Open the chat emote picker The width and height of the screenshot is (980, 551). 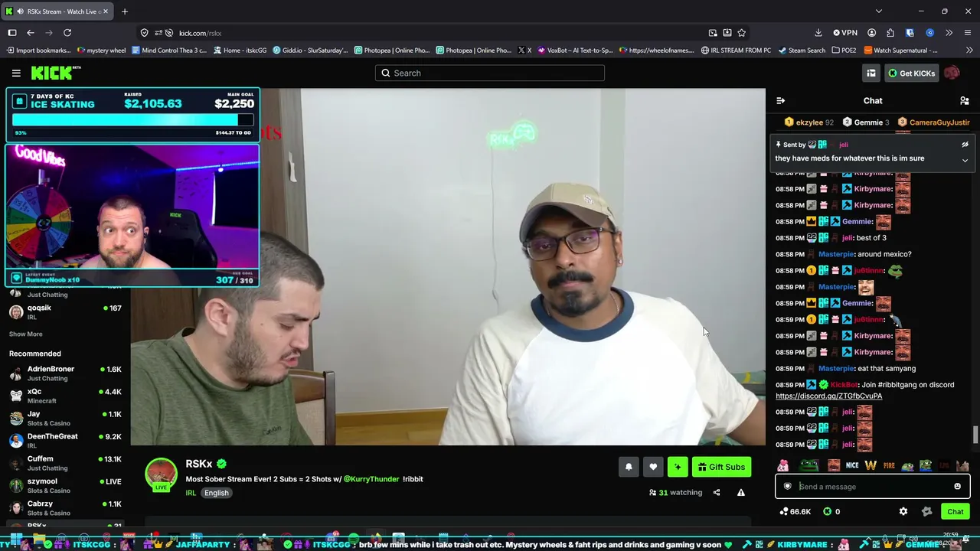click(957, 486)
